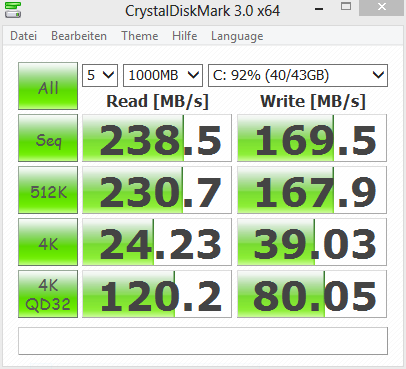Select the Seq read result 238.5
Viewport: 406px width, 369px height.
point(157,138)
